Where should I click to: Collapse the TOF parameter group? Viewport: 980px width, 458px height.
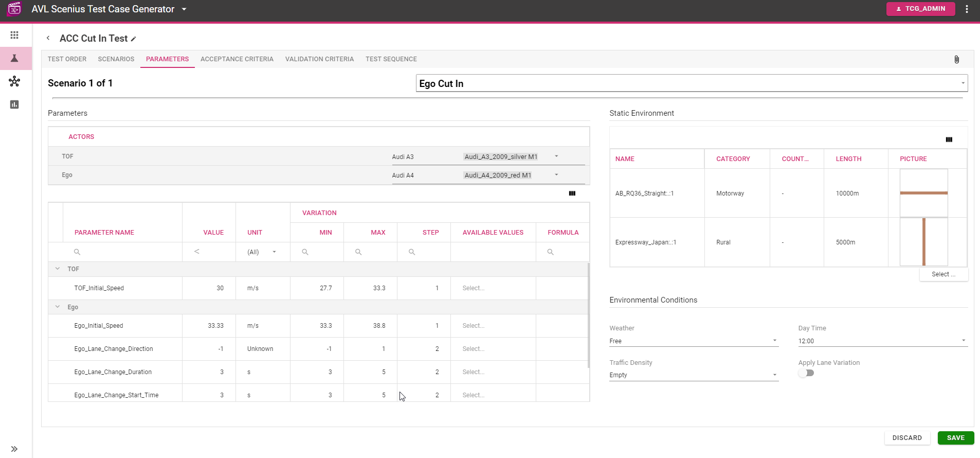(x=58, y=269)
